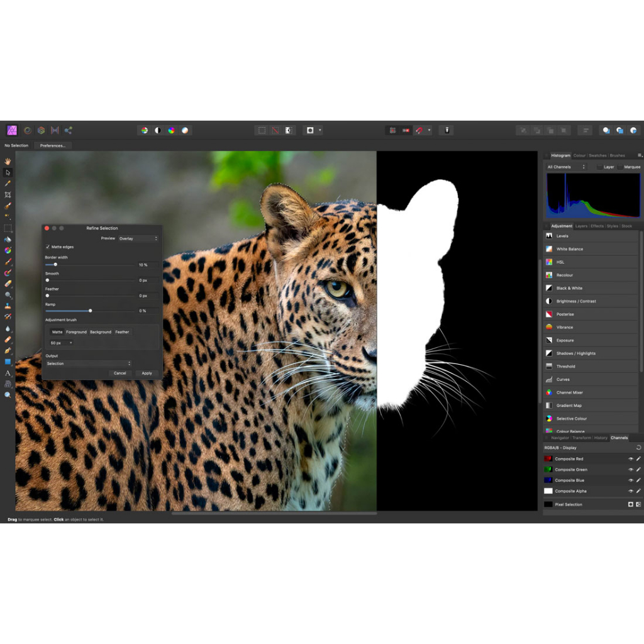Select the Selection Brush tool
644x644 pixels.
8,206
